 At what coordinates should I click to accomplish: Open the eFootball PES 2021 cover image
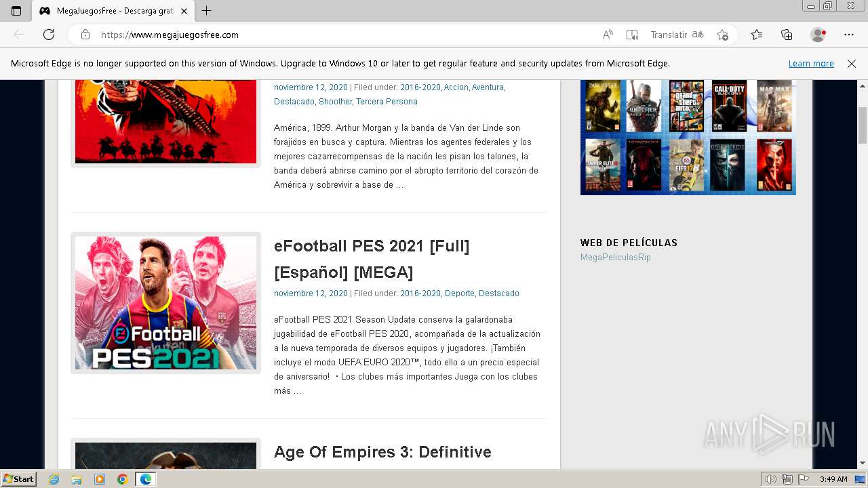[x=165, y=303]
